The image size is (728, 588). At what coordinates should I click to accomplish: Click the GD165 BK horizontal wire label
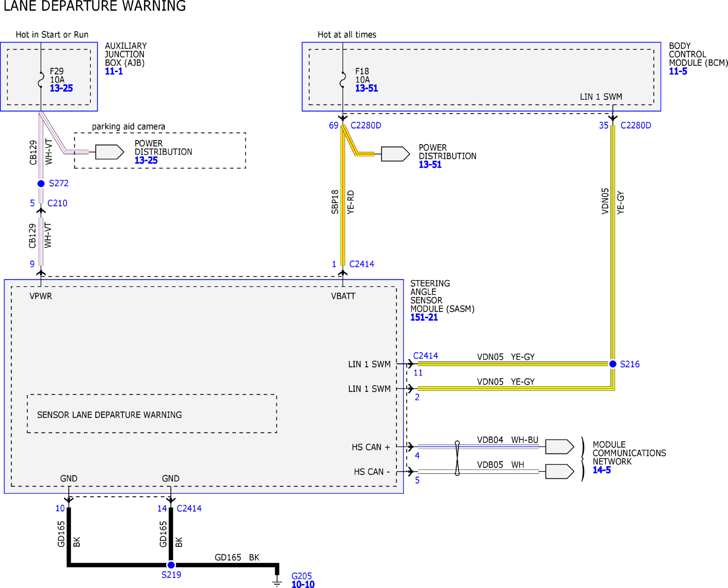[237, 558]
